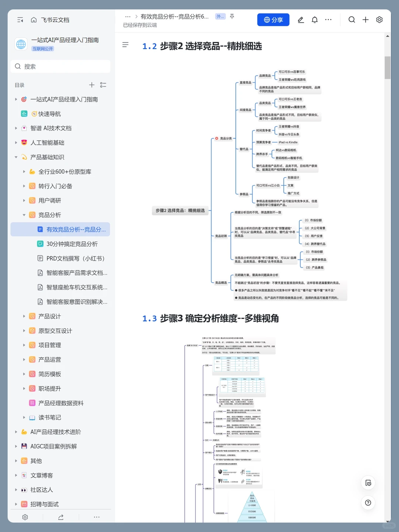Collapse the sidebar using the top-left icon
The image size is (399, 532).
(x=20, y=20)
